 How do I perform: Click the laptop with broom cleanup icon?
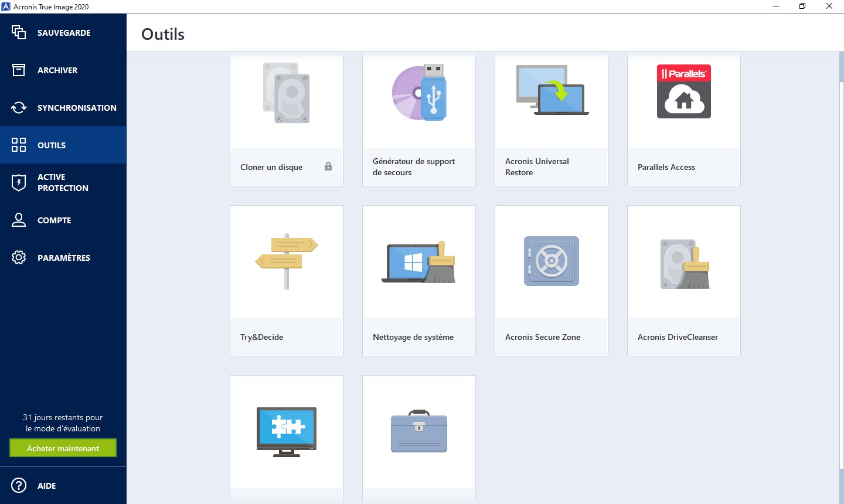coord(419,262)
